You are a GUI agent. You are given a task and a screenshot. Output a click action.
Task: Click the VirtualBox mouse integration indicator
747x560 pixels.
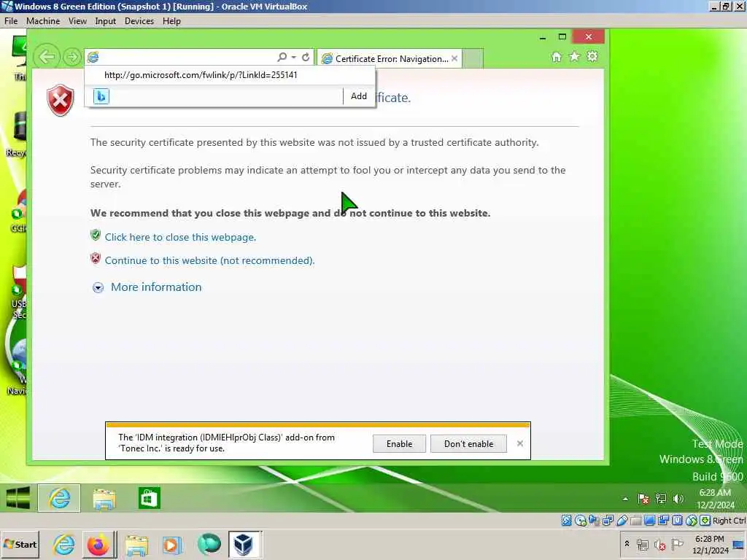[x=692, y=521]
